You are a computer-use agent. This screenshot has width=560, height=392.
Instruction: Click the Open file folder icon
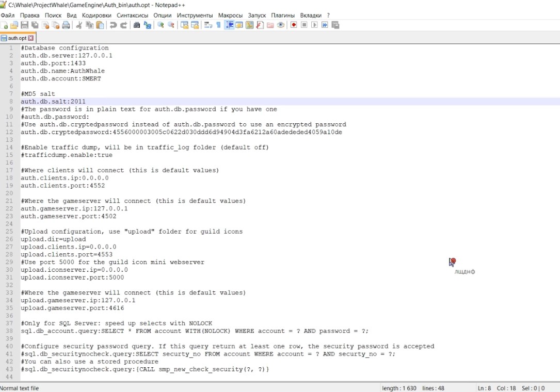pyautogui.click(x=14, y=25)
